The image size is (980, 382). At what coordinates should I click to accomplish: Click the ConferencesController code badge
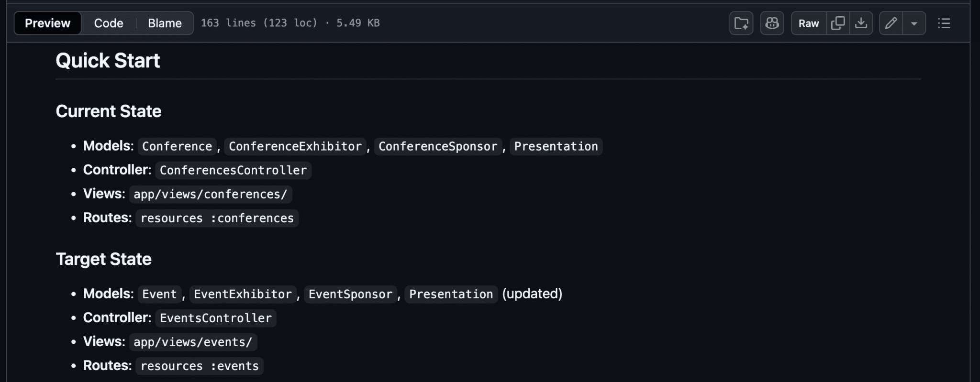pos(233,170)
